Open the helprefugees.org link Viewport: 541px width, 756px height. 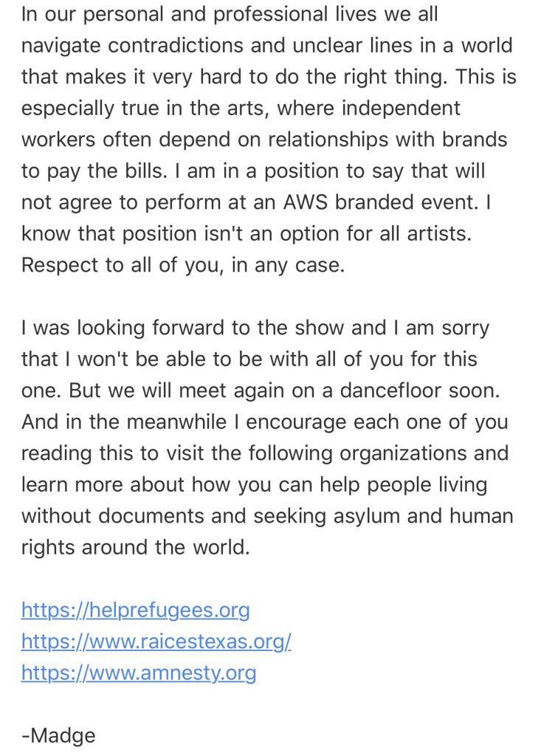click(x=135, y=611)
